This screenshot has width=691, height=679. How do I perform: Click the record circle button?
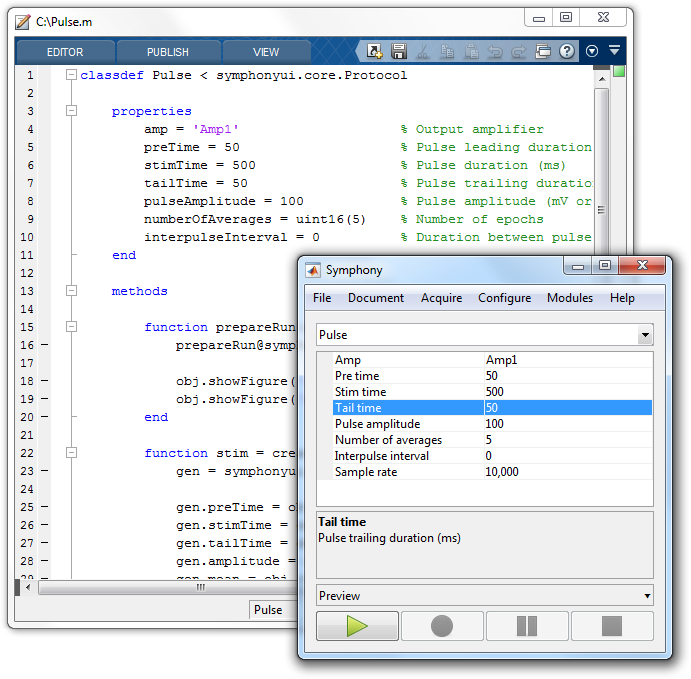point(442,626)
